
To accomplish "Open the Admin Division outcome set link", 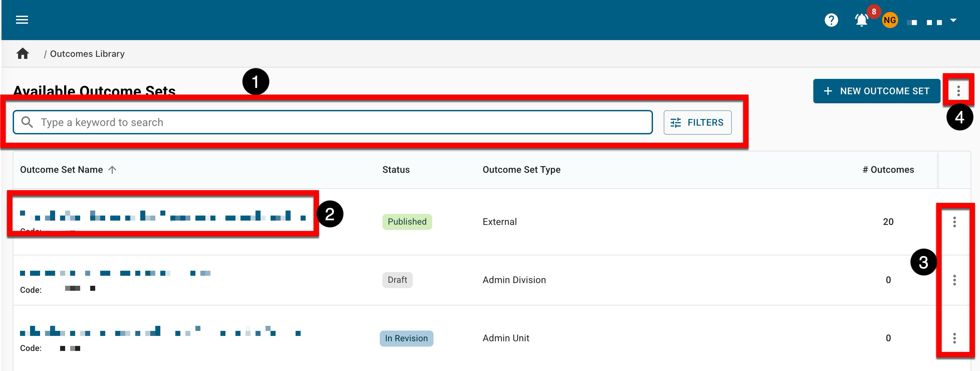I will click(115, 273).
